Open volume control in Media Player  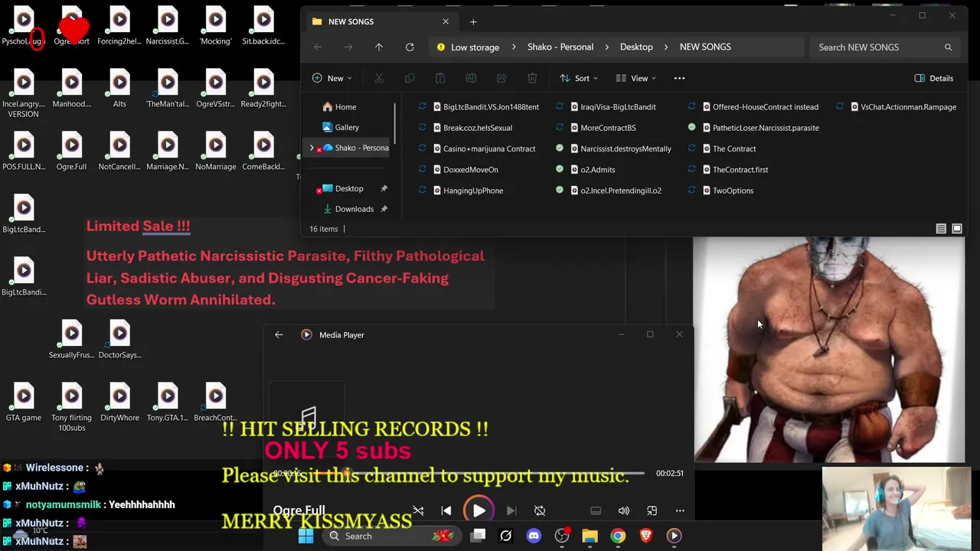(x=624, y=510)
